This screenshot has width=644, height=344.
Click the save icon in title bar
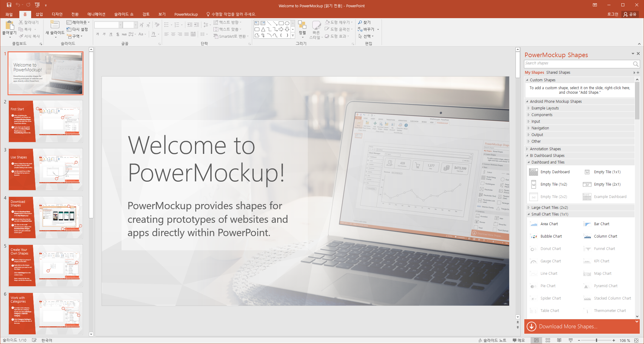tap(9, 5)
